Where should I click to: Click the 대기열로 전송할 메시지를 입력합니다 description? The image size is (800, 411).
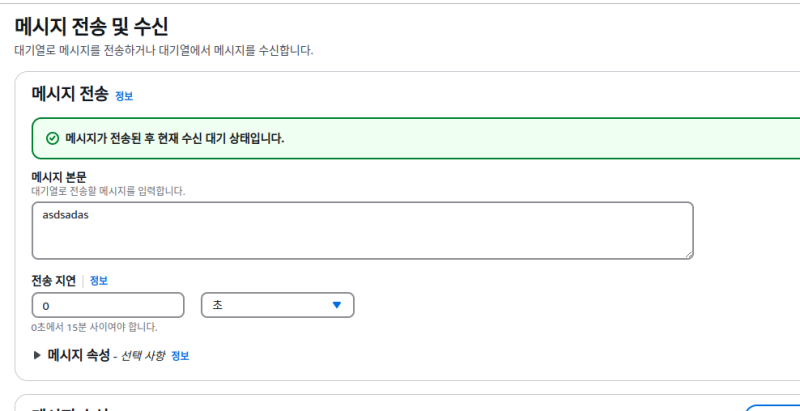108,190
